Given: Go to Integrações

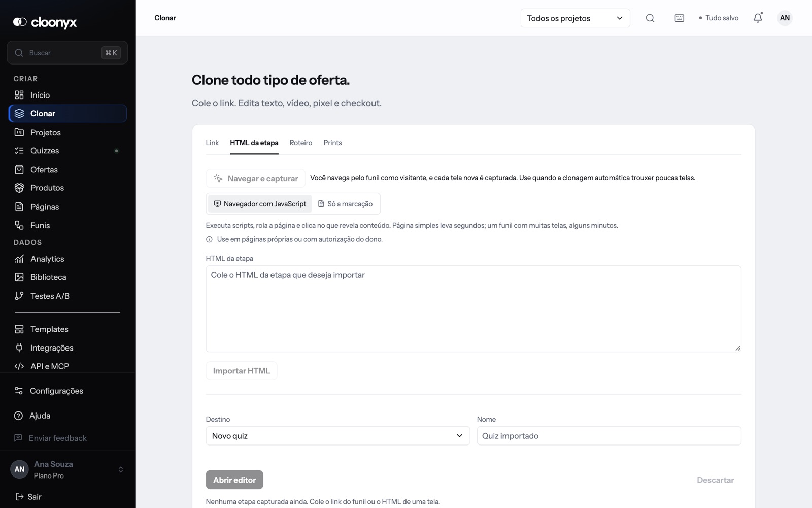Looking at the screenshot, I should point(67,348).
